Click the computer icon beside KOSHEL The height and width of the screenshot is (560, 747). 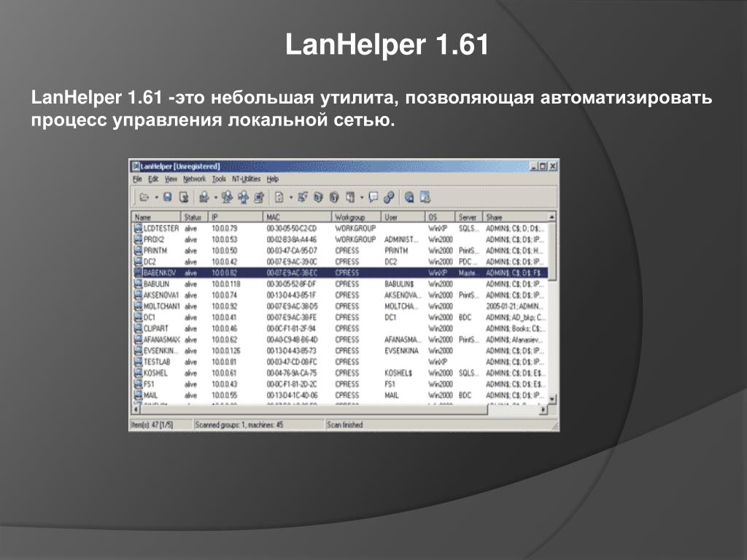pos(138,373)
